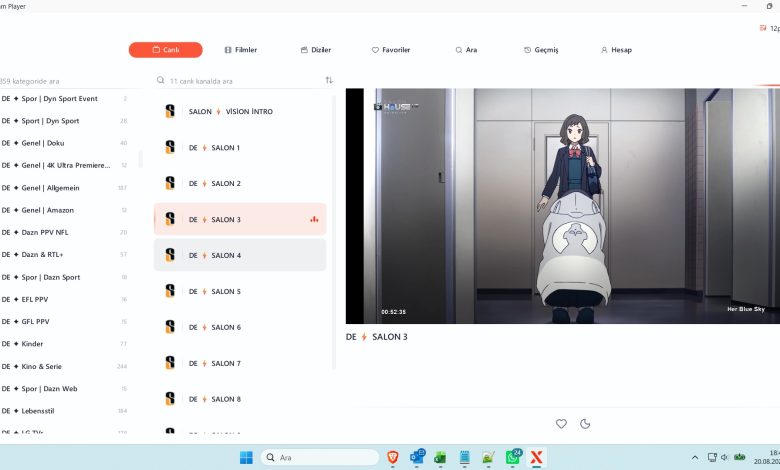
Task: Click the channel sort order icon
Action: (x=329, y=80)
